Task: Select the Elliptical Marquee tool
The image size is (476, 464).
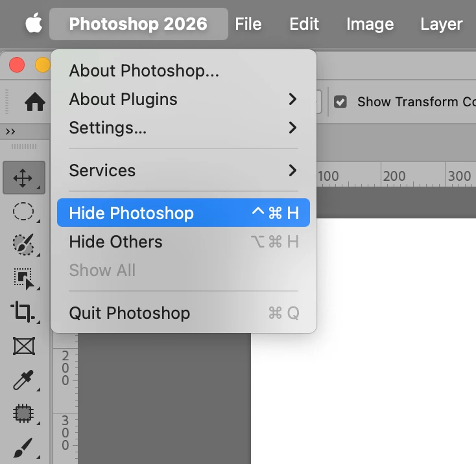Action: (x=23, y=211)
